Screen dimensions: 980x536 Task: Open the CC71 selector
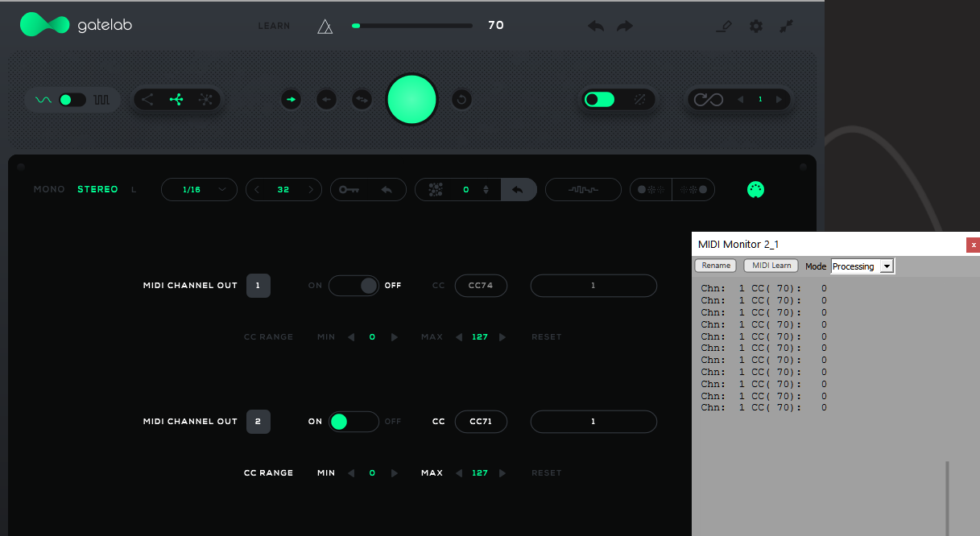pyautogui.click(x=481, y=422)
